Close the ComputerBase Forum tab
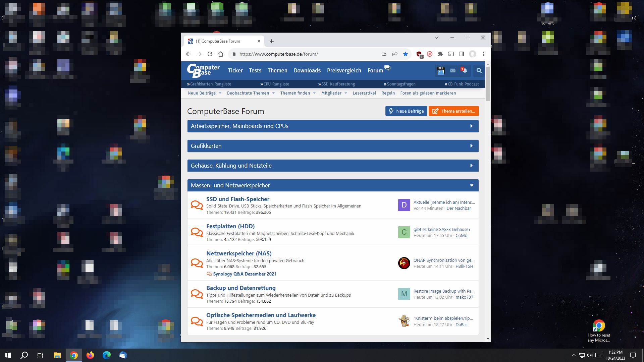Image resolution: width=644 pixels, height=362 pixels. [x=259, y=41]
